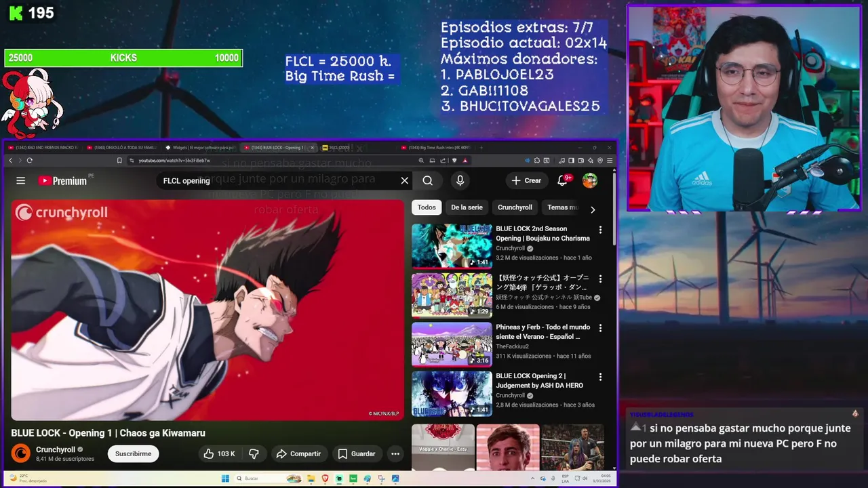Switch to Big Time Rush Intro tab
Viewport: 868px width, 488px height.
tap(436, 147)
